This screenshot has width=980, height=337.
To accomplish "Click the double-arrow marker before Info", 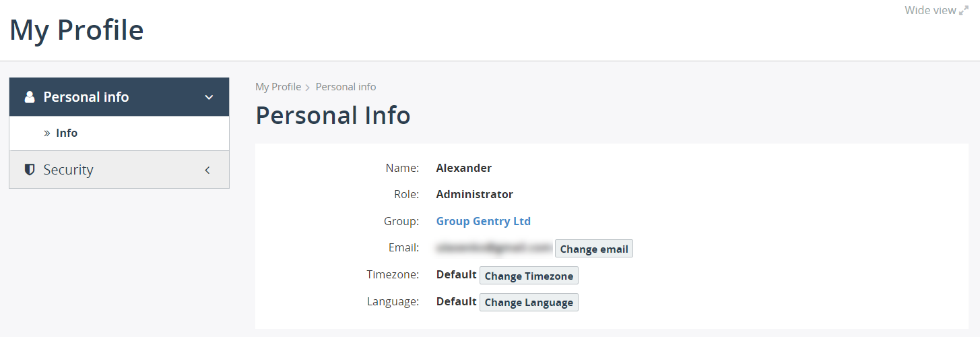I will (47, 133).
